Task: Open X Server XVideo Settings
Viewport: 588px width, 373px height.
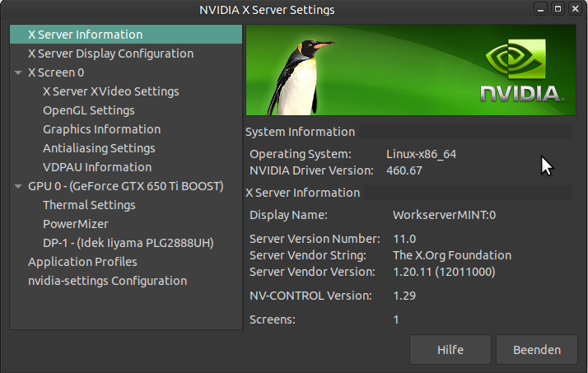Action: (x=110, y=91)
